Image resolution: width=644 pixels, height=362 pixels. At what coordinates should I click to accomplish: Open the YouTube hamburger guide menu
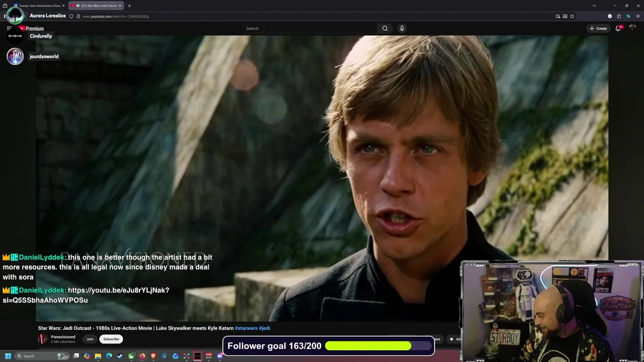[x=9, y=29]
